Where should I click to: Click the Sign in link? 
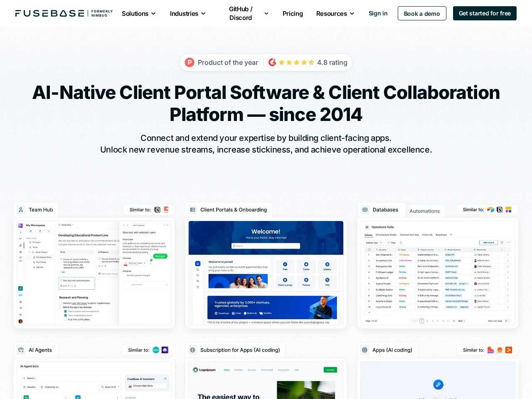click(378, 13)
